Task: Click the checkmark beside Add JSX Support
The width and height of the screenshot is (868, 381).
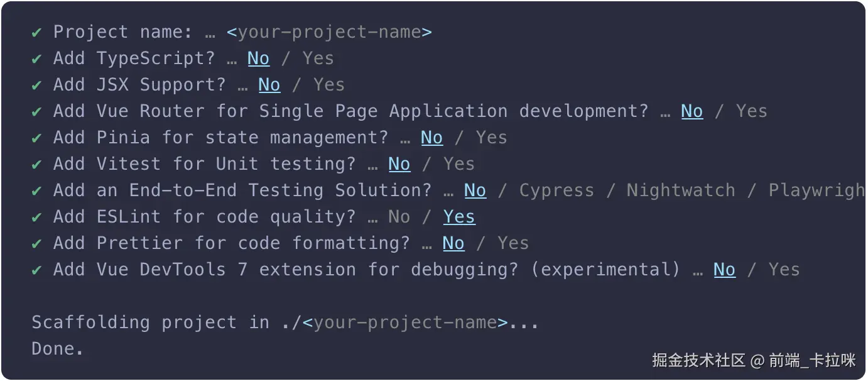Action: point(37,85)
